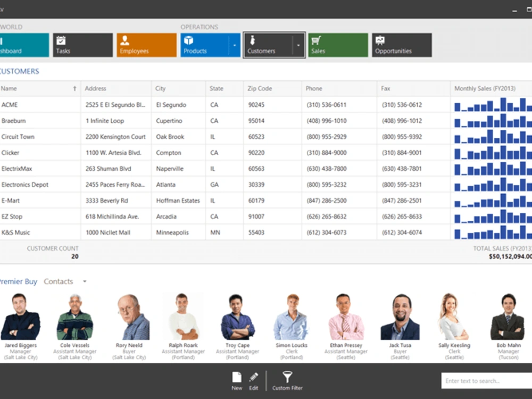Click zip code 90245
This screenshot has width=532, height=399.
pos(256,105)
